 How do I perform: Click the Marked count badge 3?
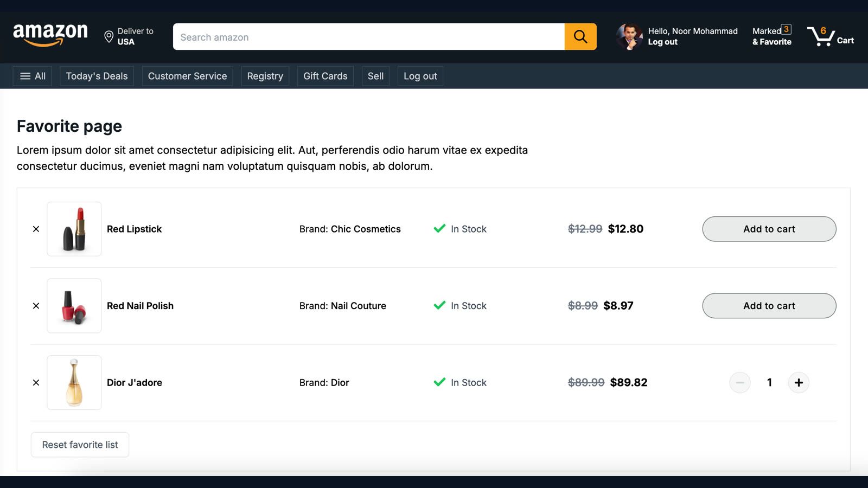tap(786, 29)
